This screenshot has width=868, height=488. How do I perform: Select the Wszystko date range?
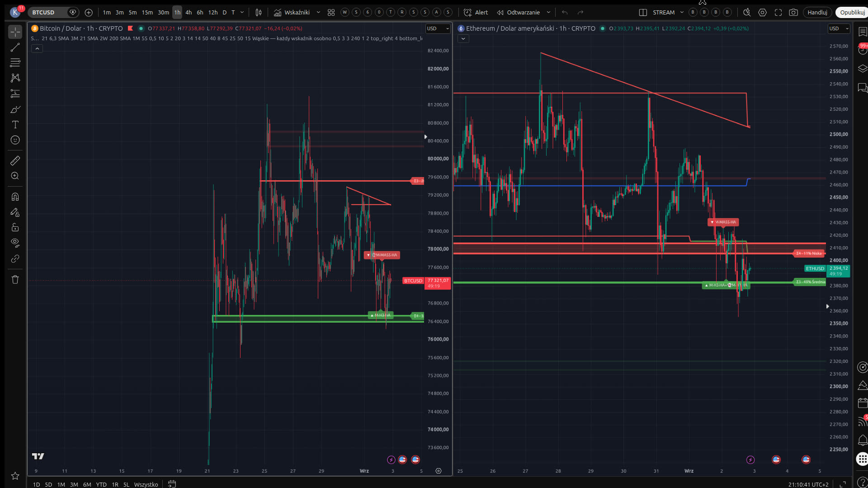click(146, 484)
